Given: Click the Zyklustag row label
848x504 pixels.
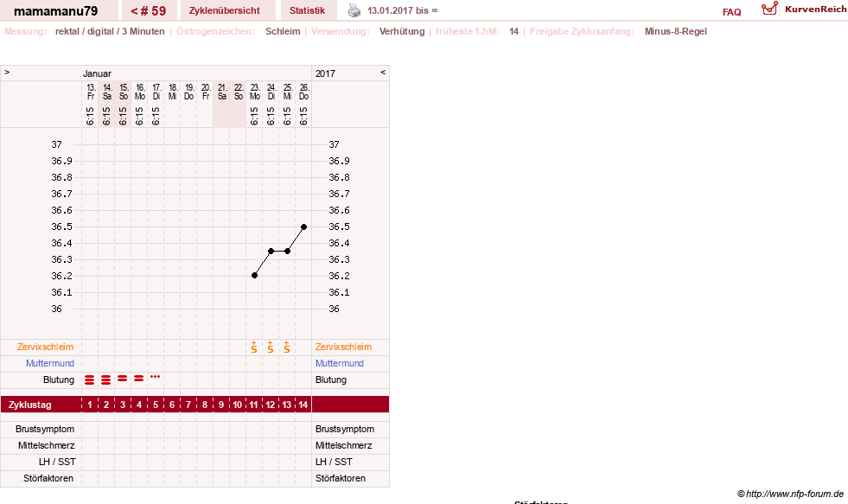Looking at the screenshot, I should click(29, 405).
